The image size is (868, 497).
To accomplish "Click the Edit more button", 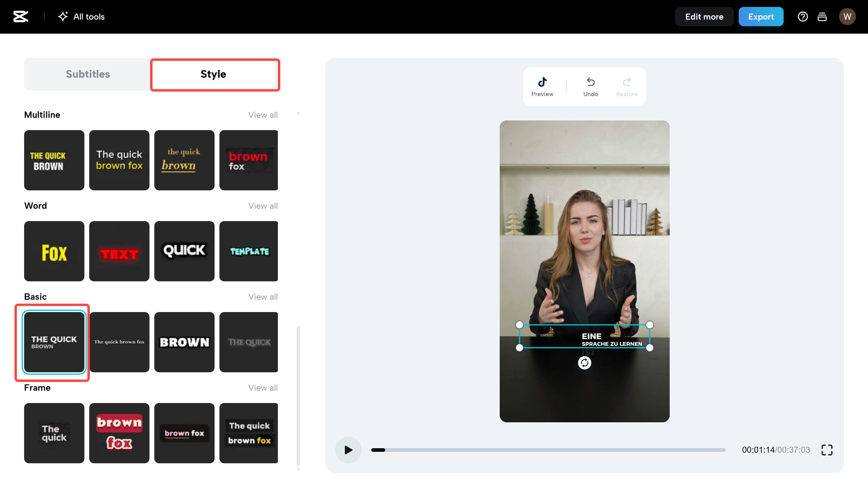I will tap(704, 16).
